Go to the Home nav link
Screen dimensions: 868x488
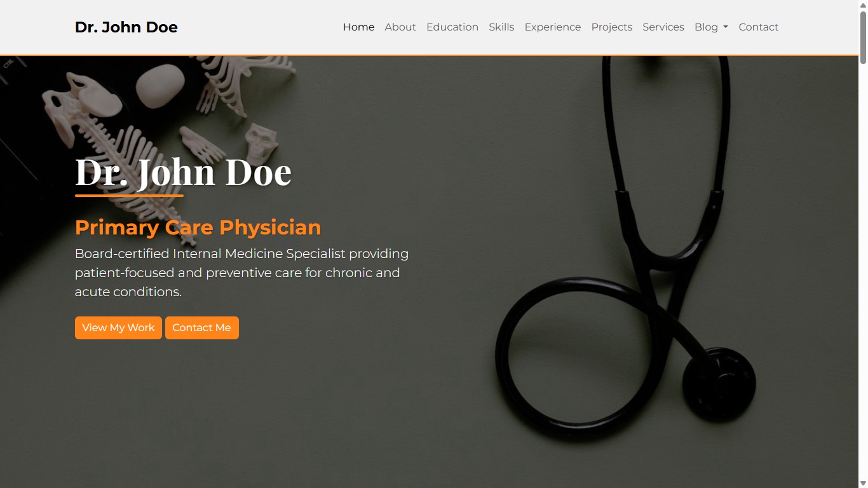358,27
